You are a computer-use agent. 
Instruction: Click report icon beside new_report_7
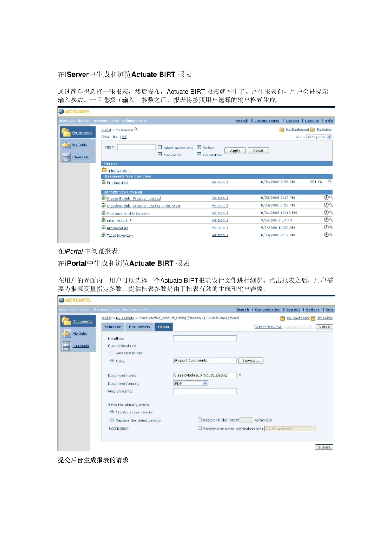pos(104,220)
